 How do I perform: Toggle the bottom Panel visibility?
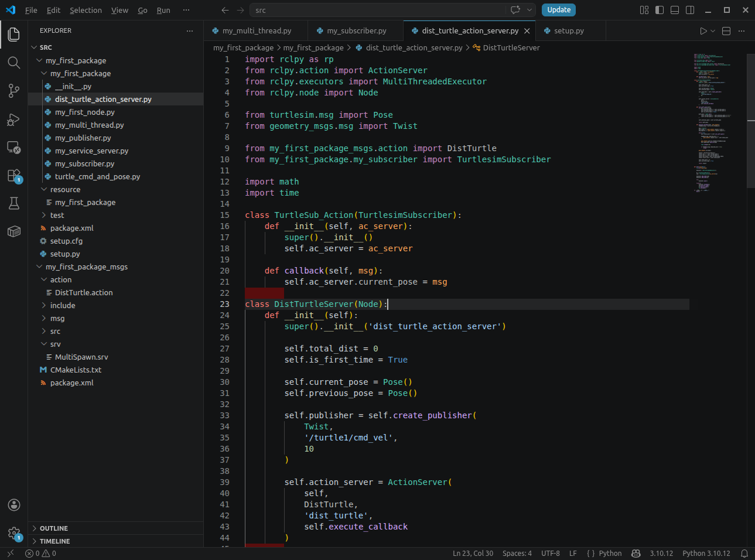pyautogui.click(x=675, y=10)
